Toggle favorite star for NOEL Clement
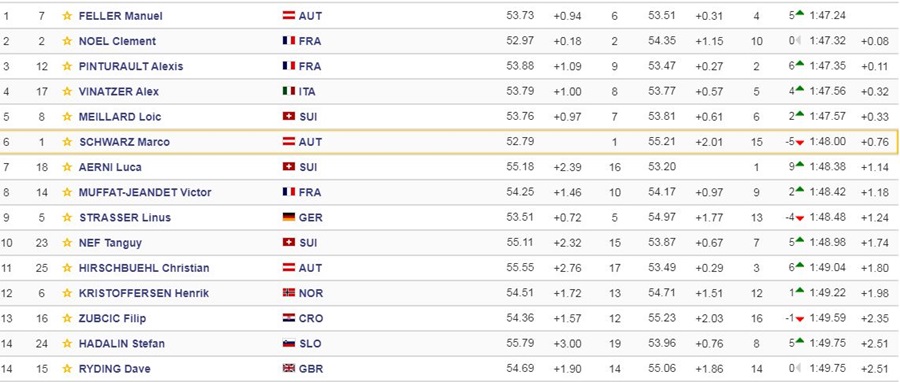Viewport: 900px width, 382px height. click(67, 41)
